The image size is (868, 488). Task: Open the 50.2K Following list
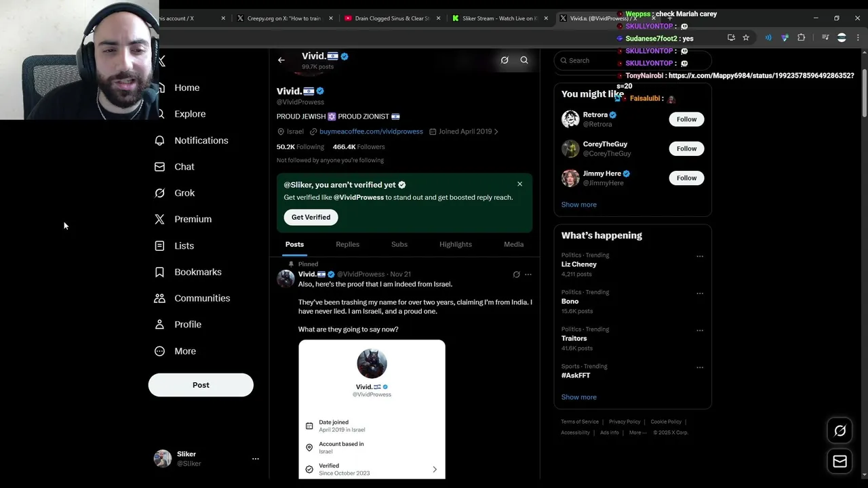[x=300, y=146]
